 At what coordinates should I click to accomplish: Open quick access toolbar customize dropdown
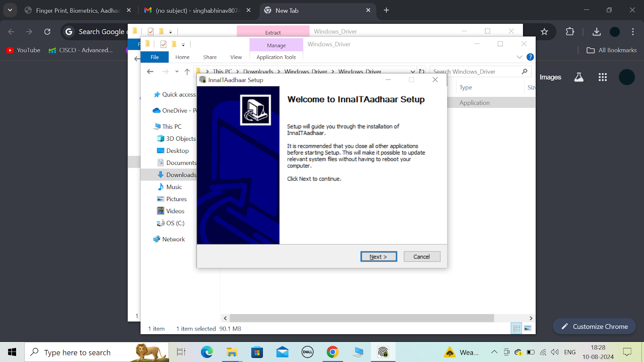pos(183,45)
